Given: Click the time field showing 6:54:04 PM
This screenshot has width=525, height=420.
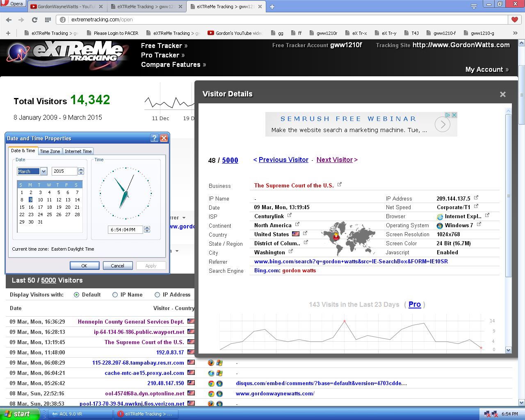Looking at the screenshot, I should [x=126, y=230].
